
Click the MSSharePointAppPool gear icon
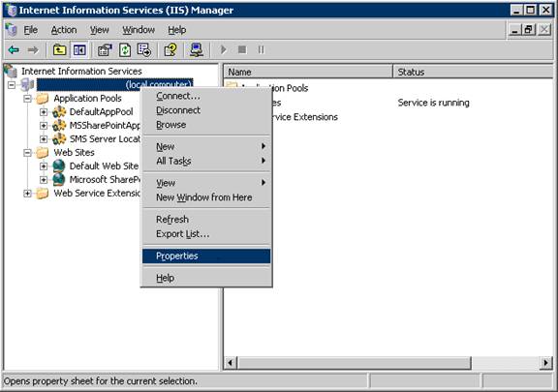tap(59, 125)
